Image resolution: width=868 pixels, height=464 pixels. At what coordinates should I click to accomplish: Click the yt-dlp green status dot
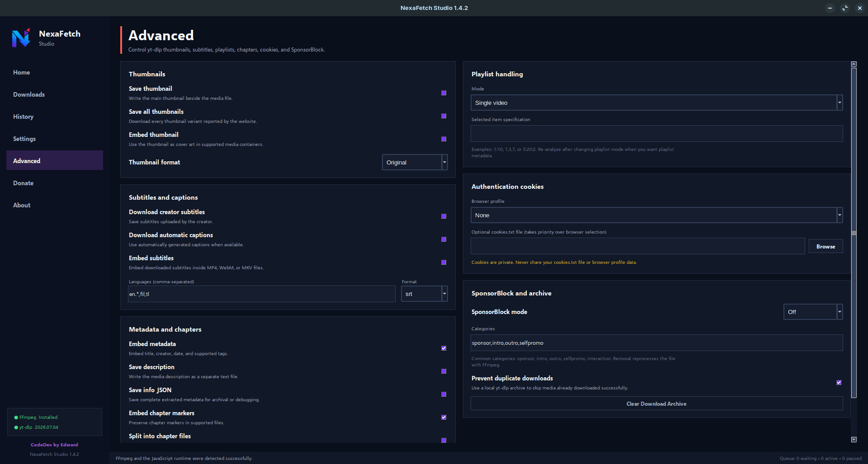(16, 427)
